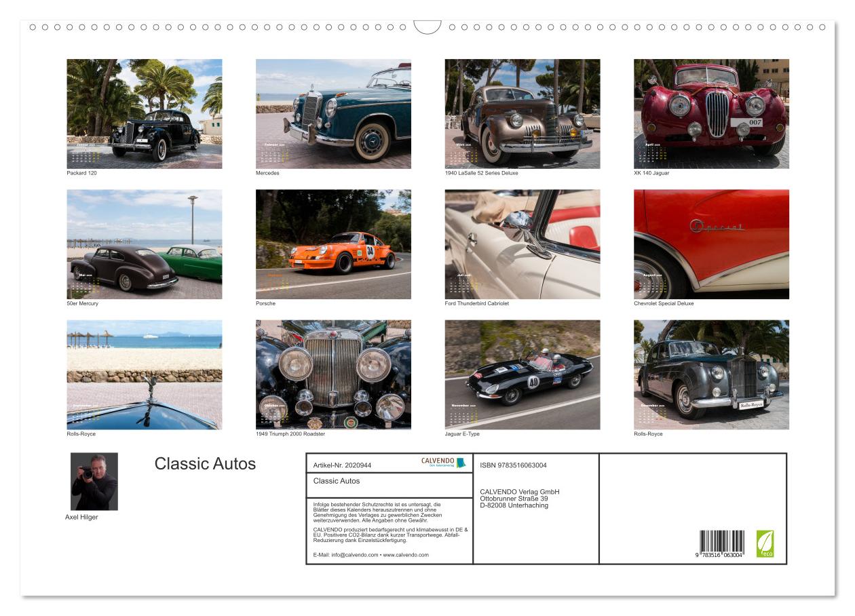Viewport: 855px width, 616px height.
Task: Click the CALVENDO logo
Action: point(443,463)
